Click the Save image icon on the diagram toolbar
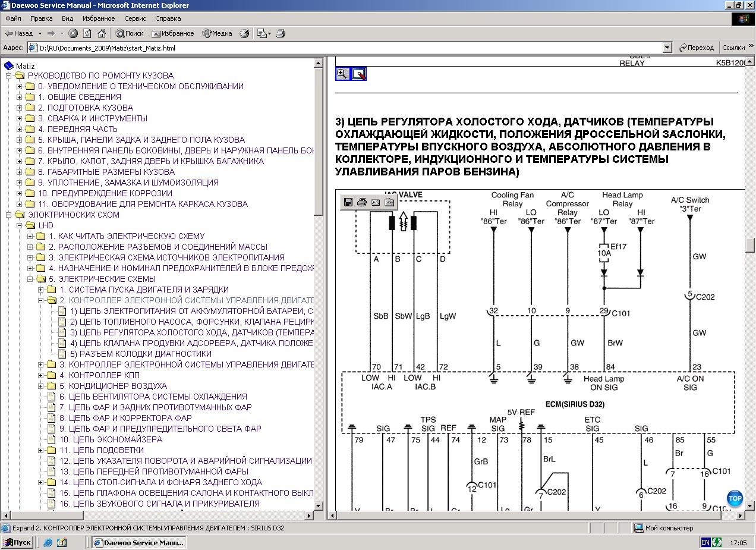The height and width of the screenshot is (550, 756). tap(348, 202)
